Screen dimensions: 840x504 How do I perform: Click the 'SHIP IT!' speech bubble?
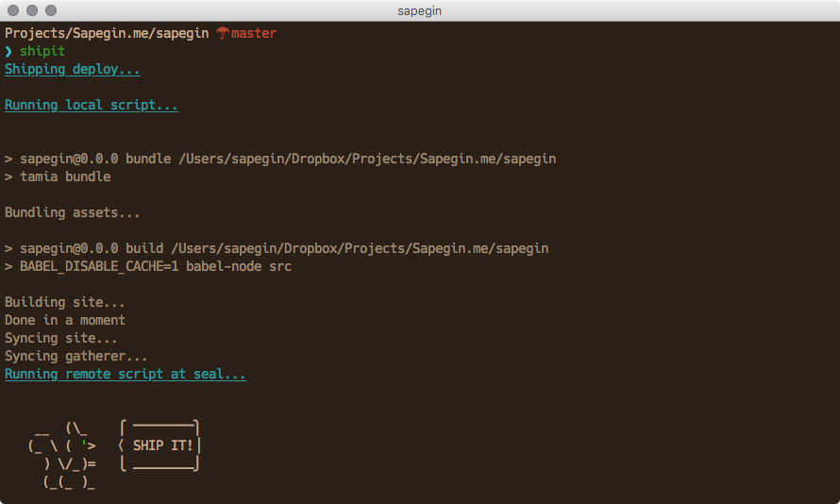[x=160, y=445]
